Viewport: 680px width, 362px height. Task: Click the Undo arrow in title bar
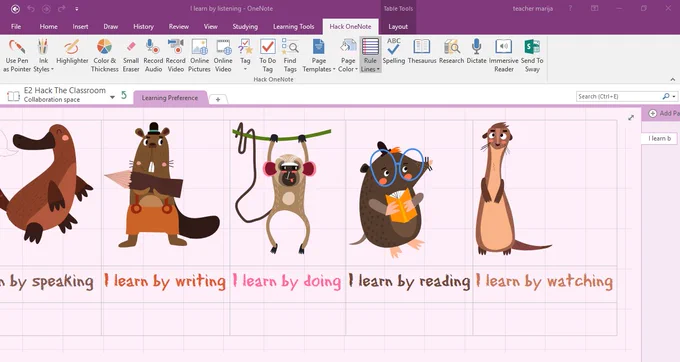click(31, 9)
